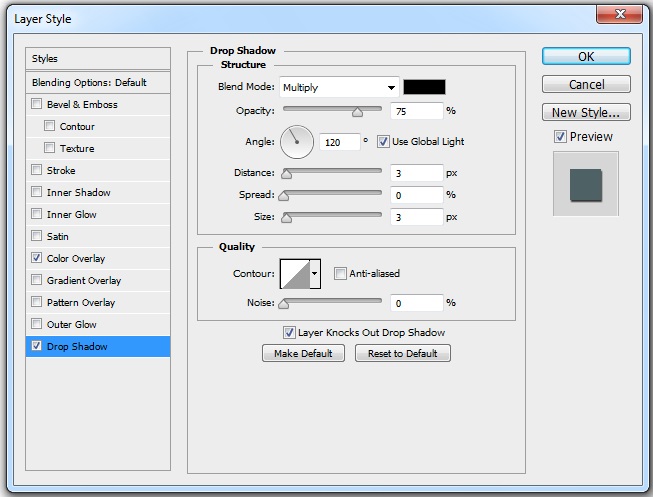Open the New Style dialog button
The height and width of the screenshot is (497, 653).
click(x=586, y=112)
